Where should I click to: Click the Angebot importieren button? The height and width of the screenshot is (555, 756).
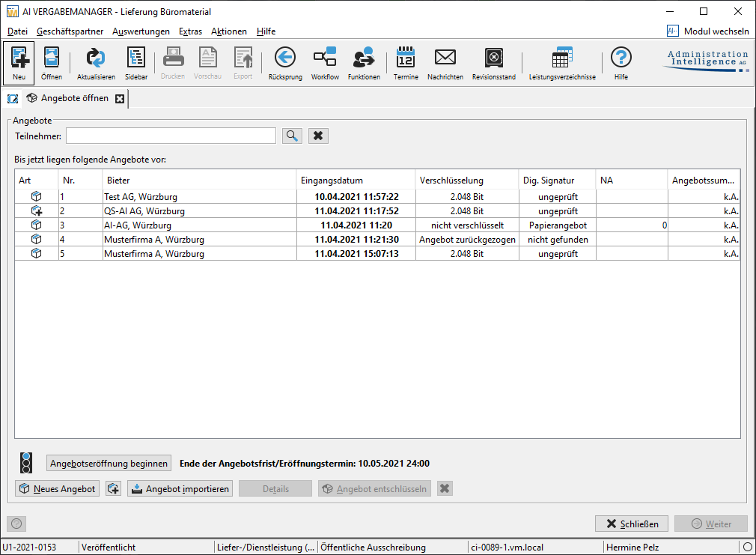pos(180,488)
